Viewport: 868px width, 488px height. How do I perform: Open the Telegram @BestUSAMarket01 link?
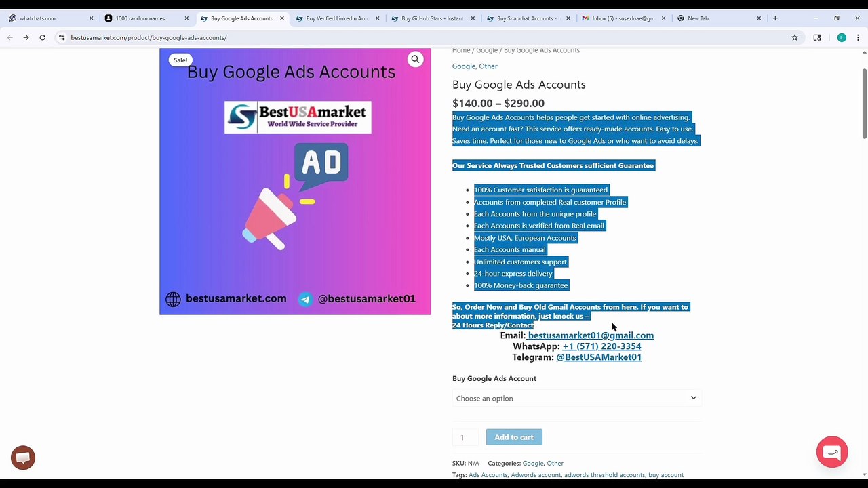599,357
